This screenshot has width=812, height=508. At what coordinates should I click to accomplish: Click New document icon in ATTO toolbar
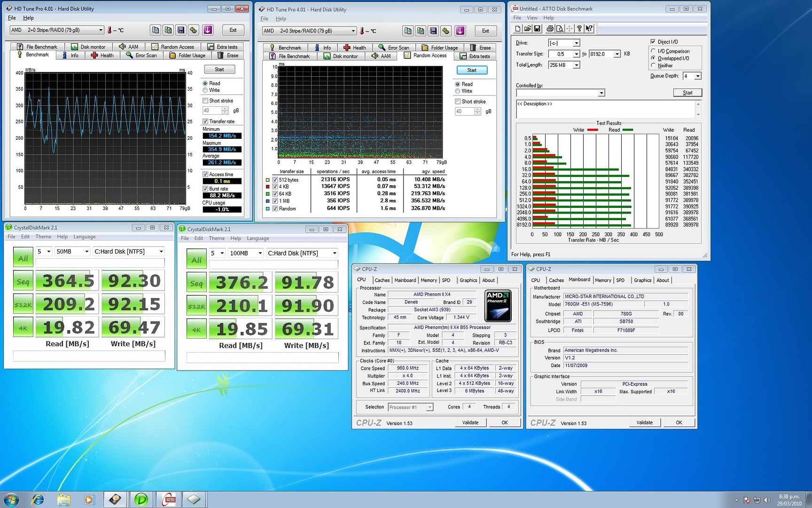518,29
